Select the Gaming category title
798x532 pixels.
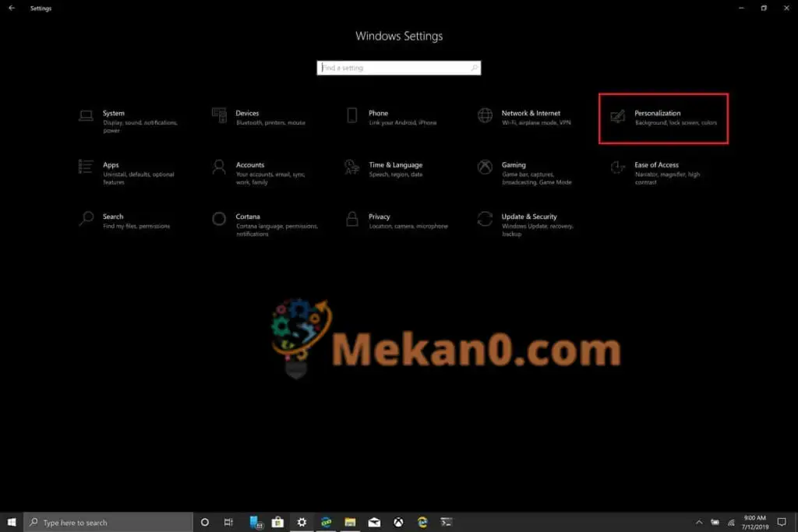[x=514, y=165]
